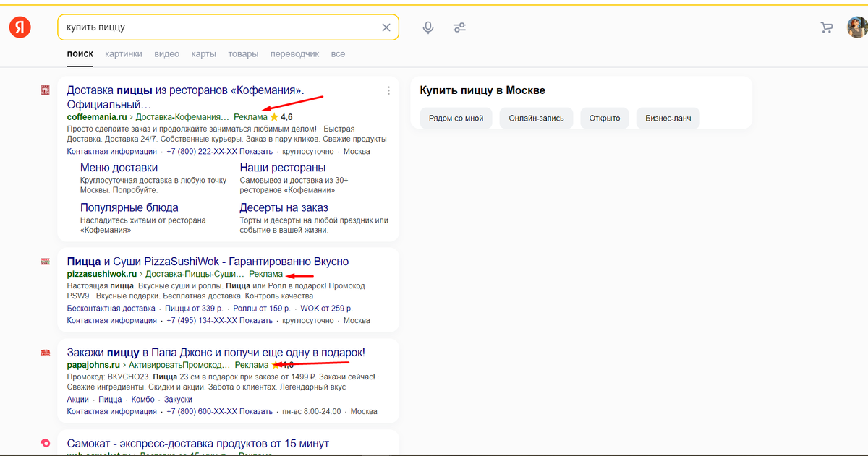This screenshot has height=456, width=868.
Task: Open the Самокат экспресс-доставка result title
Action: (x=197, y=443)
